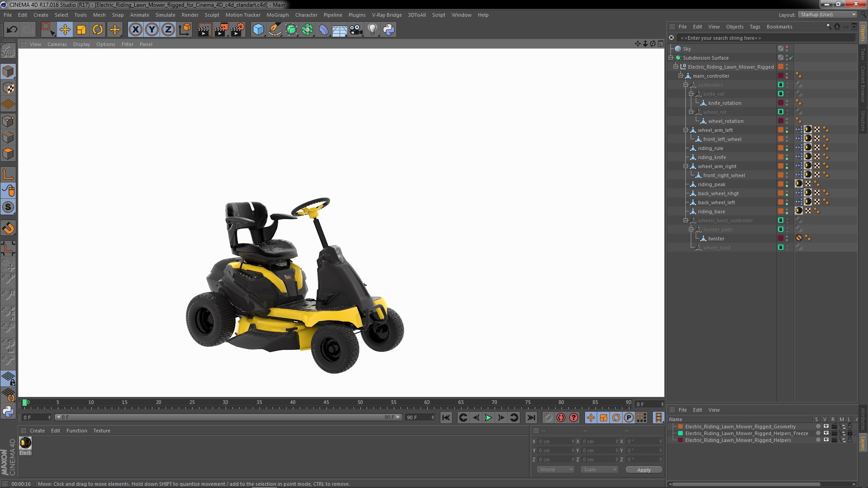
Task: Toggle X-axis lock icon
Action: click(x=135, y=30)
